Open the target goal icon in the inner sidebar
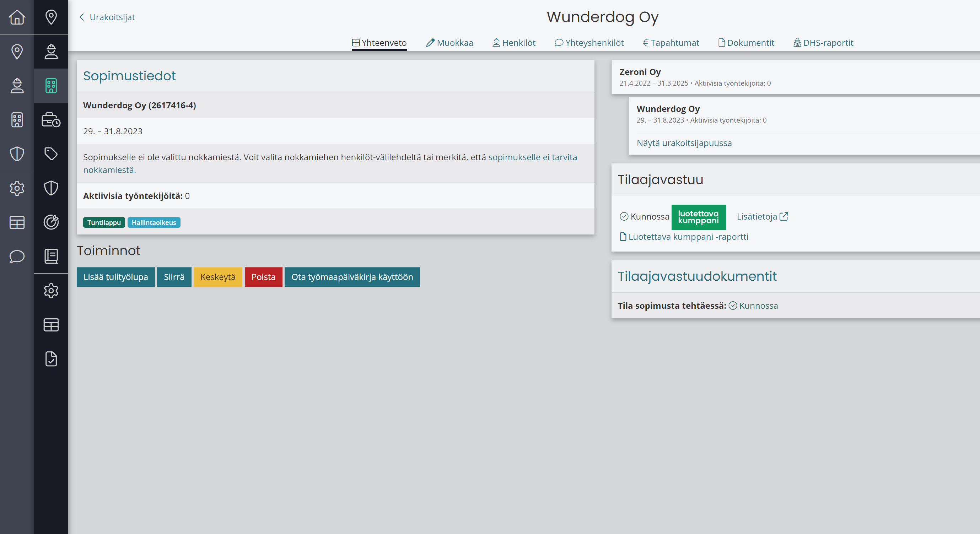The image size is (980, 534). (51, 222)
